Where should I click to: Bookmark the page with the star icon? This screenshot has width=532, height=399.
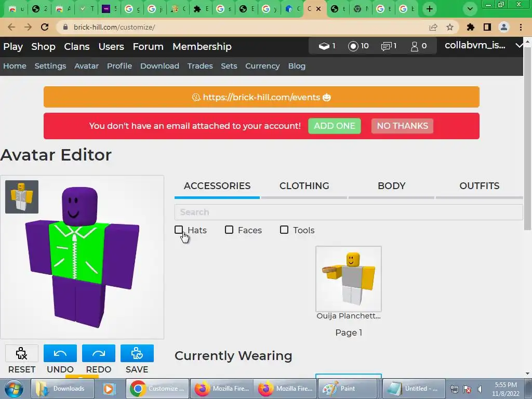[x=450, y=27]
